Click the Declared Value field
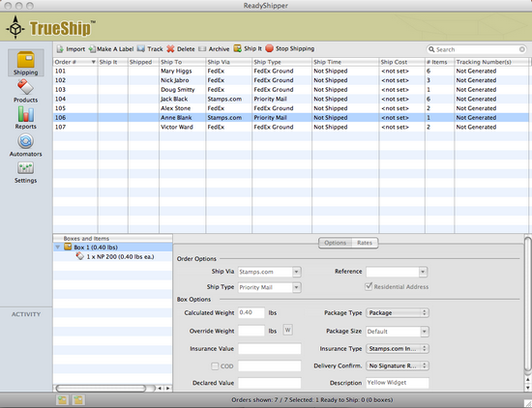532x408 pixels. click(x=270, y=383)
